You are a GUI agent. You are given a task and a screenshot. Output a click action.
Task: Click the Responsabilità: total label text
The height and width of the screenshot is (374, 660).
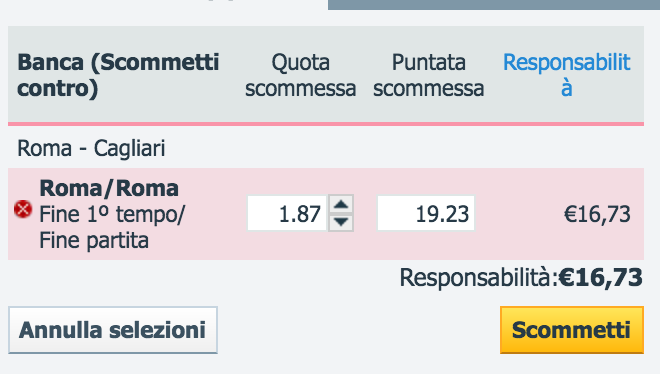tap(479, 278)
